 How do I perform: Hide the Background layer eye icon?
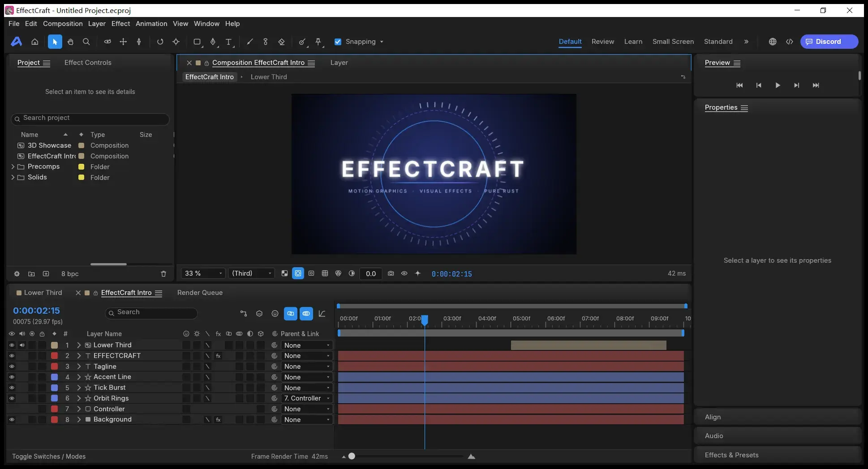click(12, 419)
